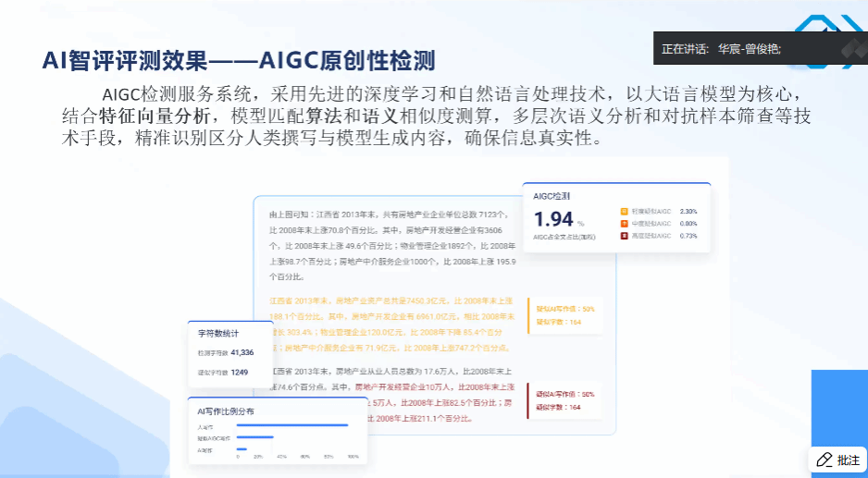Click the diamond watermark icon in speaker banner
The height and width of the screenshot is (478, 868).
849,51
